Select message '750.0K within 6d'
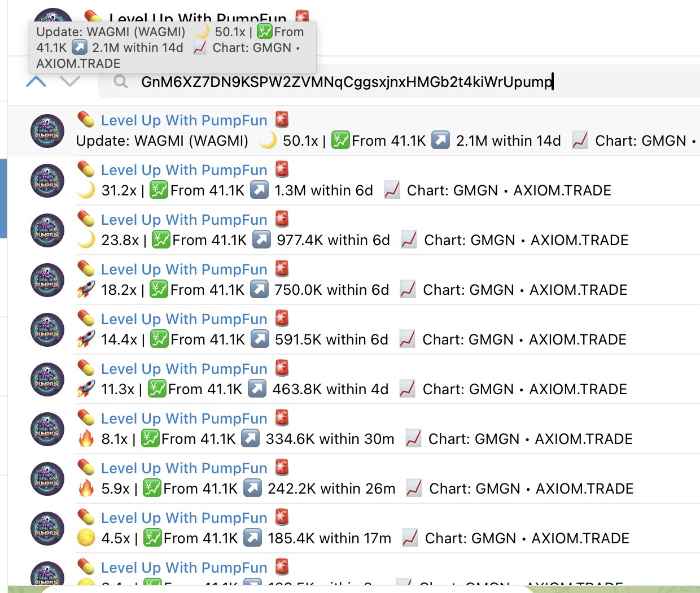700x593 pixels. click(x=331, y=290)
